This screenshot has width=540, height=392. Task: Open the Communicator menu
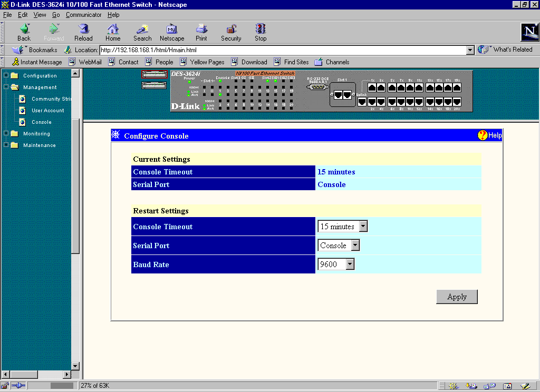click(x=83, y=15)
